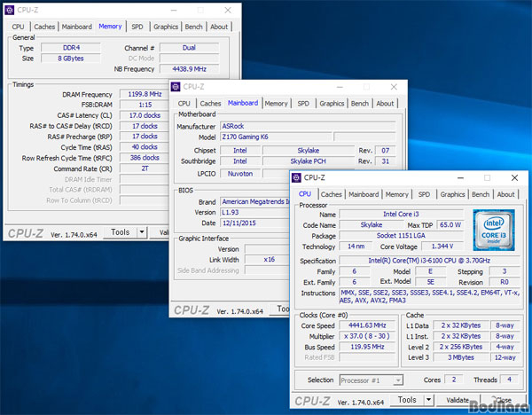The height and width of the screenshot is (415, 532).
Task: Open Graphics tab in Memory window
Action: pos(166,27)
